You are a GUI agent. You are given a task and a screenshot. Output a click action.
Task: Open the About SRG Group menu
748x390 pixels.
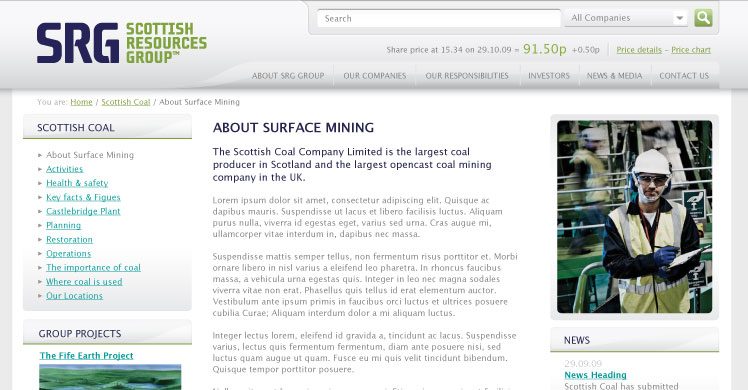pos(288,76)
